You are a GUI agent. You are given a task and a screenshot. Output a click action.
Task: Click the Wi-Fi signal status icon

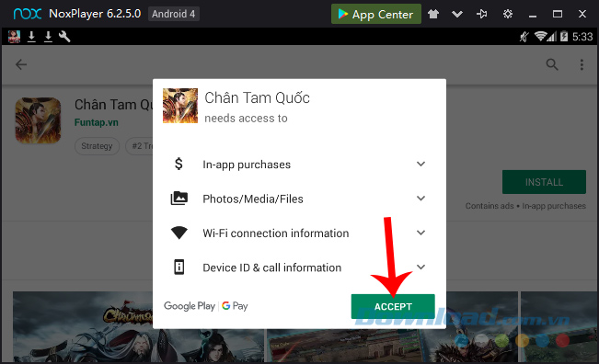pos(540,37)
